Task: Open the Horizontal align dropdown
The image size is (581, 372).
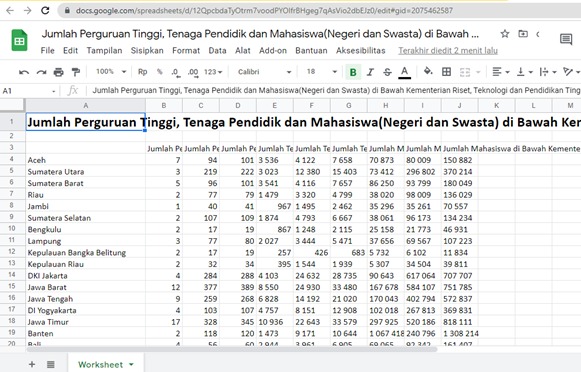Action: (x=501, y=72)
